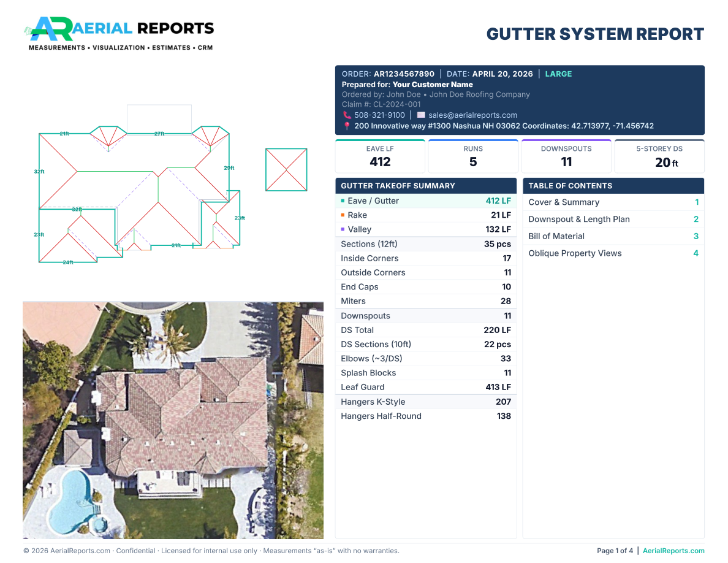
Task: Click phone number 508-321-9100
Action: click(379, 115)
